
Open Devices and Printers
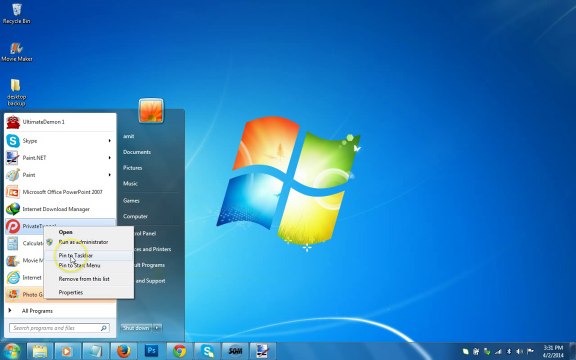[x=153, y=249]
